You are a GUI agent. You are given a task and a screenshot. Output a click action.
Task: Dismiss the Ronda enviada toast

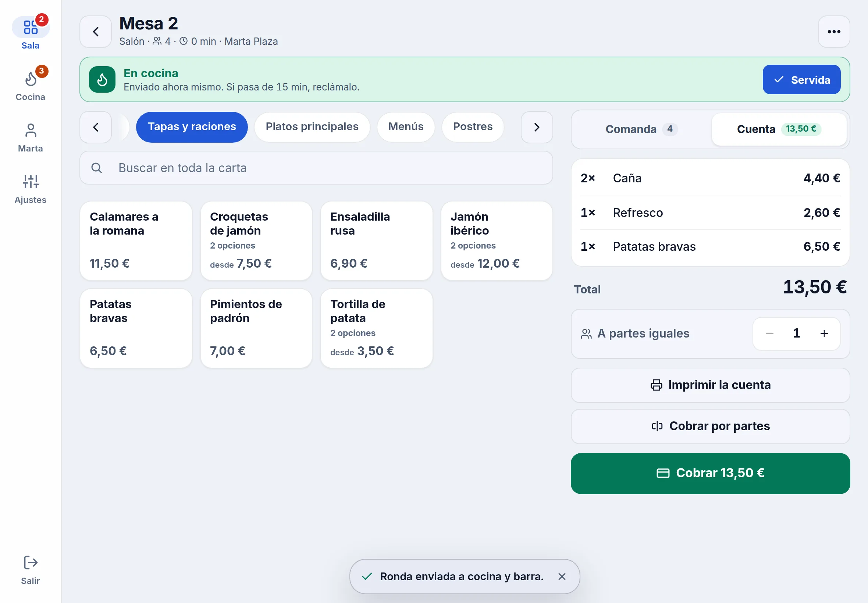pos(562,576)
